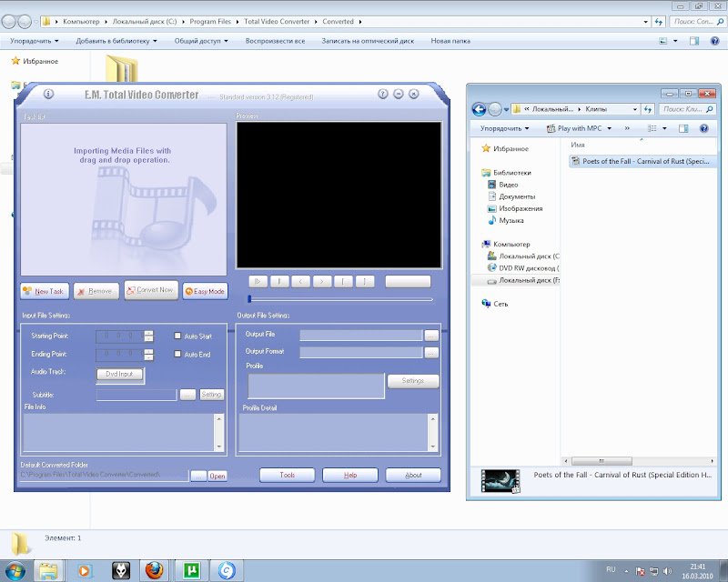Enable the Auto Start checkbox

click(178, 336)
